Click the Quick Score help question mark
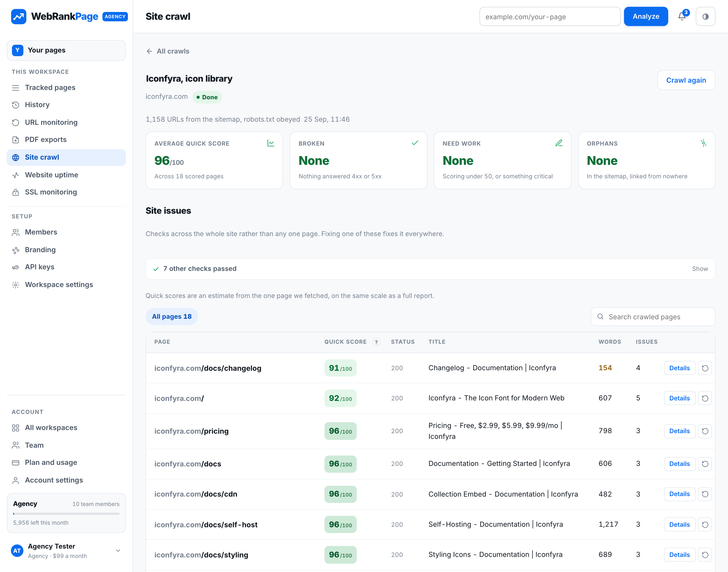 click(376, 342)
